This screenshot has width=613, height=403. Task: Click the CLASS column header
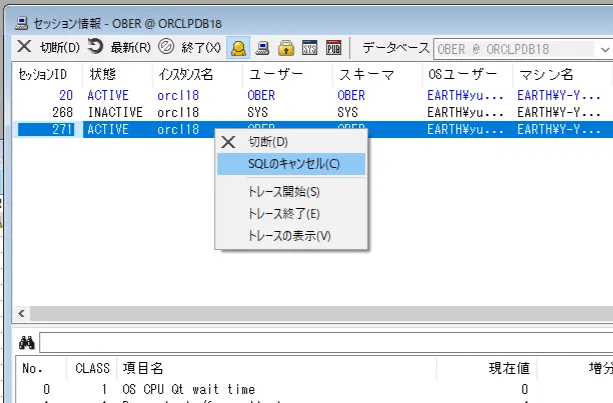[x=92, y=368]
